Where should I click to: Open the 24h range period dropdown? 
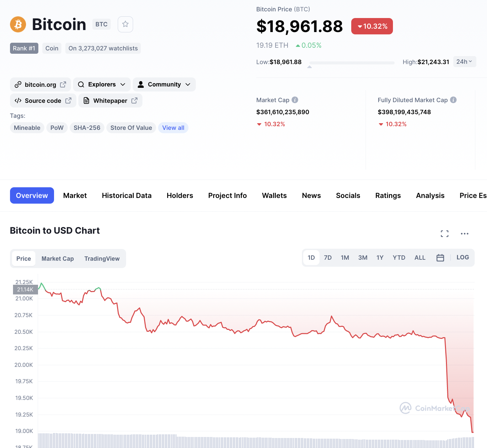(464, 62)
